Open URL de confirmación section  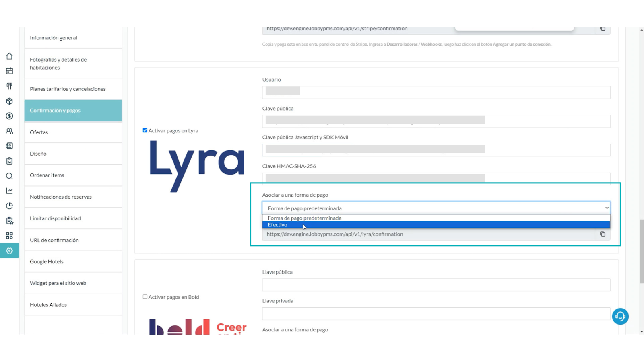point(73,240)
